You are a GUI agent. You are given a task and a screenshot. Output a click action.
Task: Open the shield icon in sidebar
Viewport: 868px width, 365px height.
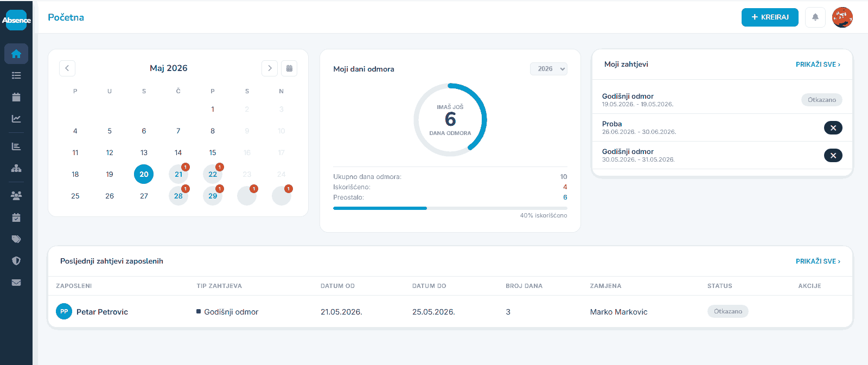pos(16,261)
